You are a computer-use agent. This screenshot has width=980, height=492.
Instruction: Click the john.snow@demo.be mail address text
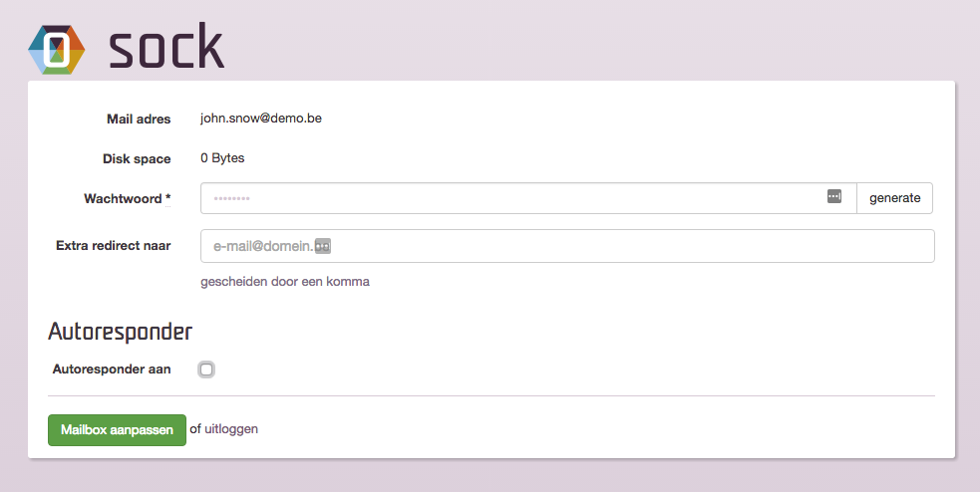[260, 119]
